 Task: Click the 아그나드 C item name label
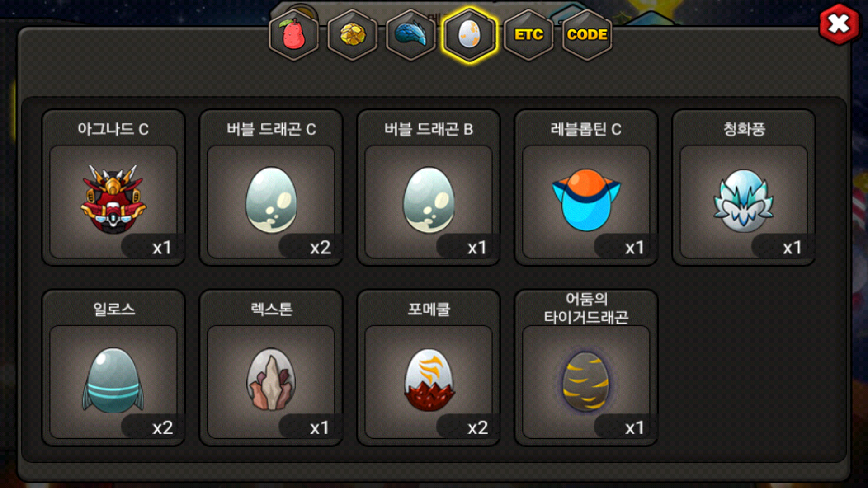coord(113,129)
